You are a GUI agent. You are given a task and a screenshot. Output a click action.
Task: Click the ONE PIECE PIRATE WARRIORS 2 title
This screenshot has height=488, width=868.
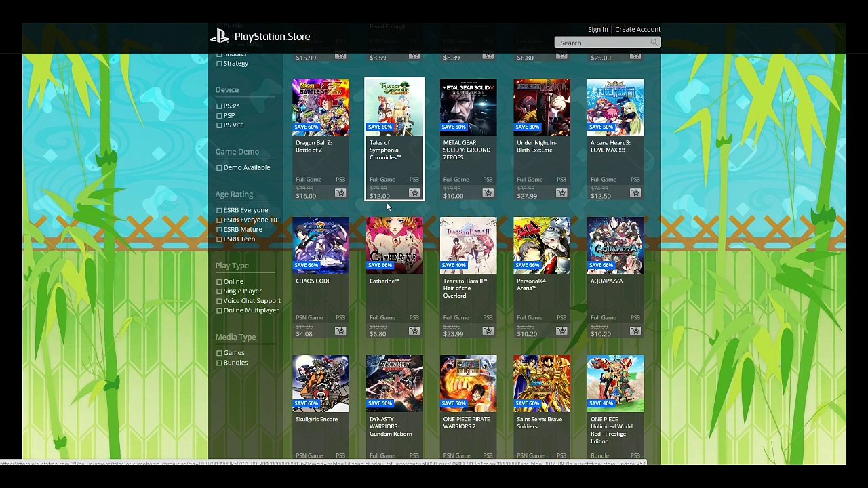(466, 423)
